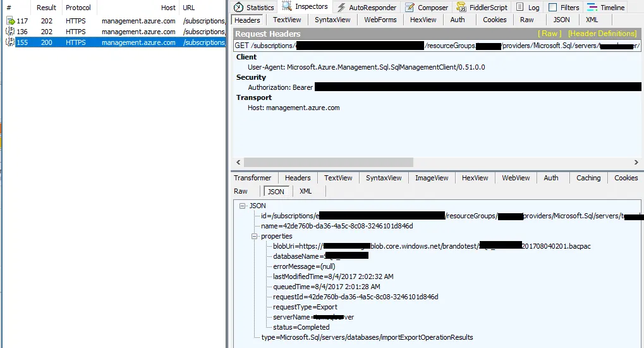
Task: Open the response Caching tab
Action: point(588,178)
